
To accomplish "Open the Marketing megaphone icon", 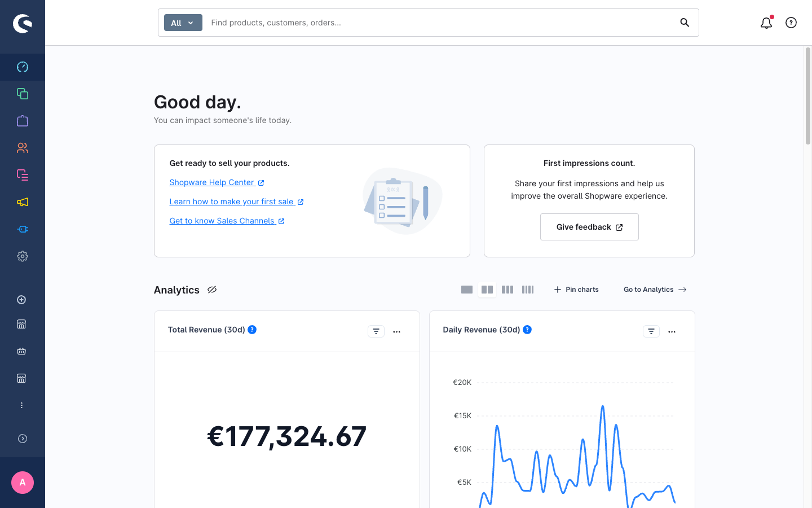I will (23, 202).
